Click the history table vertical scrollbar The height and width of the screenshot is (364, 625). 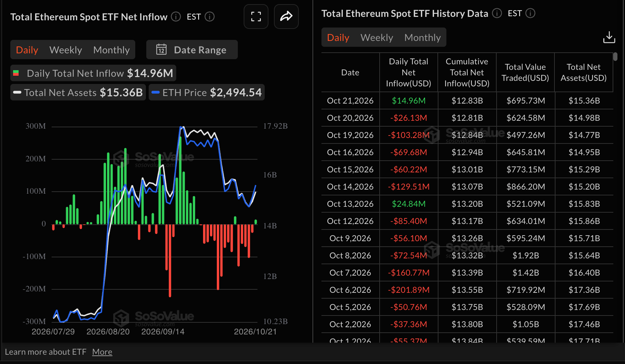point(615,57)
